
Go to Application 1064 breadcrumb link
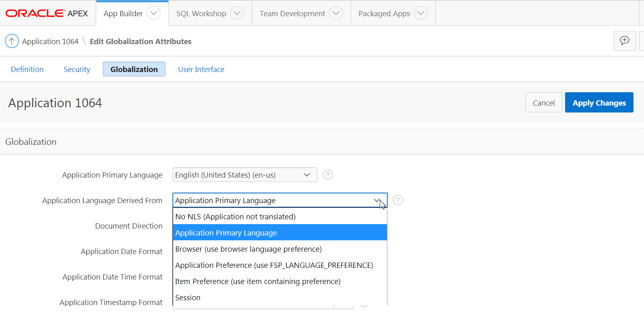50,41
